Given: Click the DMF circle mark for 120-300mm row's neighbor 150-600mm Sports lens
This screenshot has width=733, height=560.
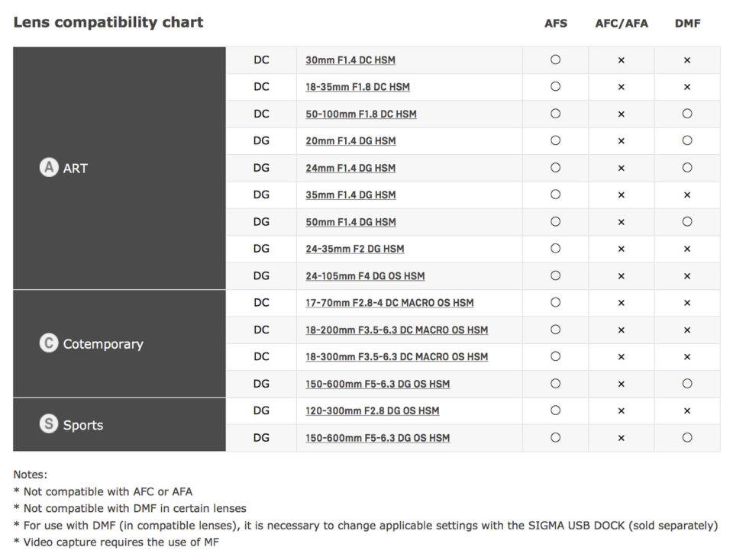Looking at the screenshot, I should 686,438.
